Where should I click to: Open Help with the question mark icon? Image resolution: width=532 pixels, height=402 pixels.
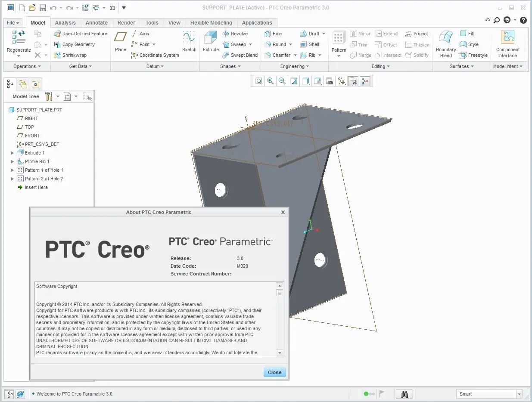click(x=523, y=20)
